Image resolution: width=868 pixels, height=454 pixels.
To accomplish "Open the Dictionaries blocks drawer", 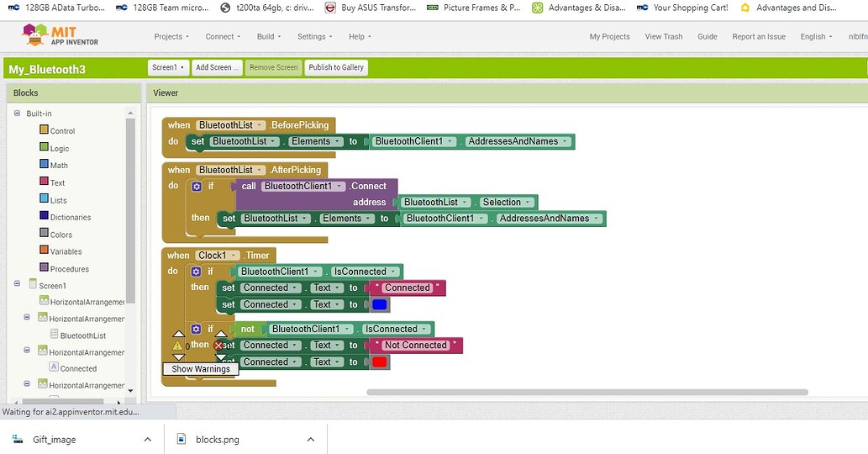I will [x=66, y=216].
